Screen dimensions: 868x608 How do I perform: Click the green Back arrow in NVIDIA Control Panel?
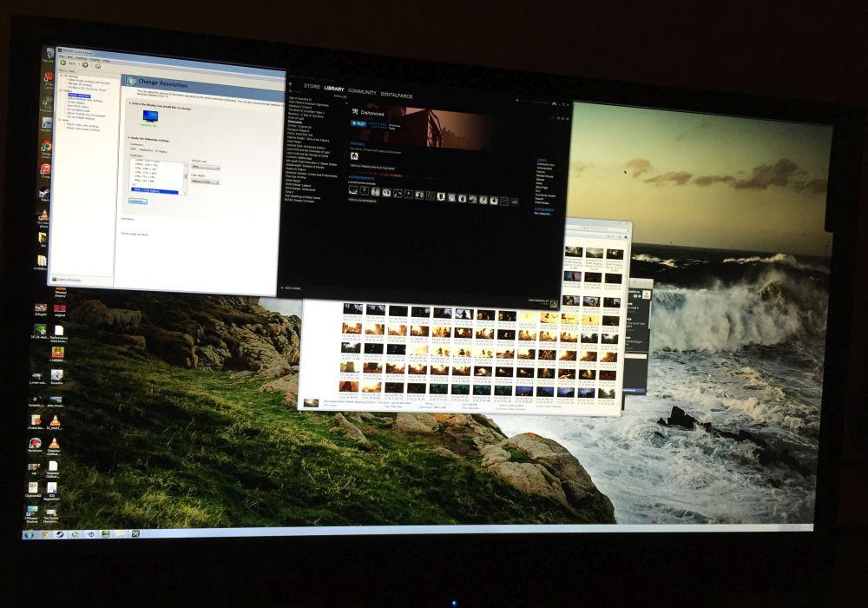tap(63, 63)
